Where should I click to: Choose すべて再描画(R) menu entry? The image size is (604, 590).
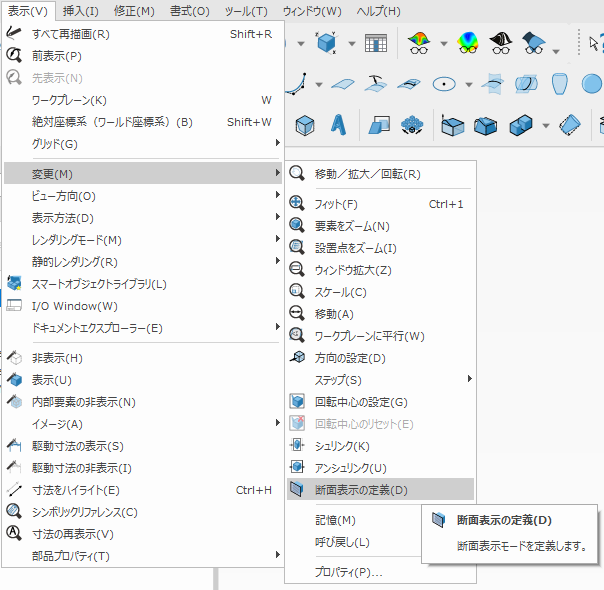click(143, 34)
